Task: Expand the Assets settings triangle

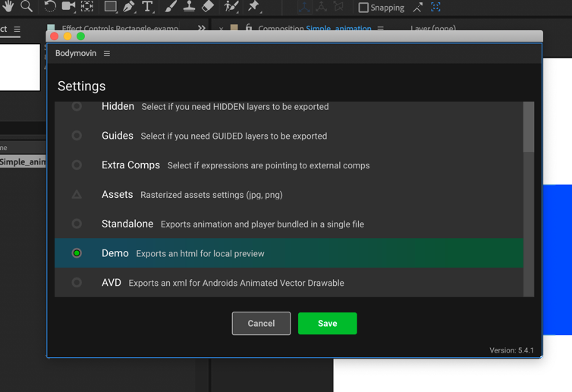Action: click(77, 195)
